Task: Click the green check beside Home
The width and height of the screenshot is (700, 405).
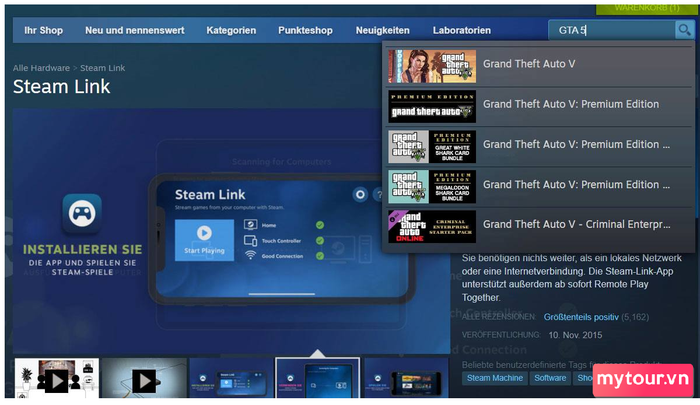Action: point(320,225)
